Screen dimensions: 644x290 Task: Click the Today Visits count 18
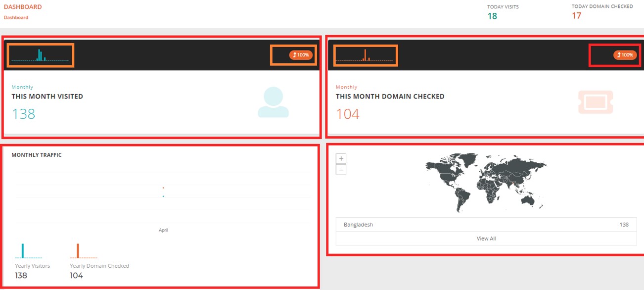point(492,16)
